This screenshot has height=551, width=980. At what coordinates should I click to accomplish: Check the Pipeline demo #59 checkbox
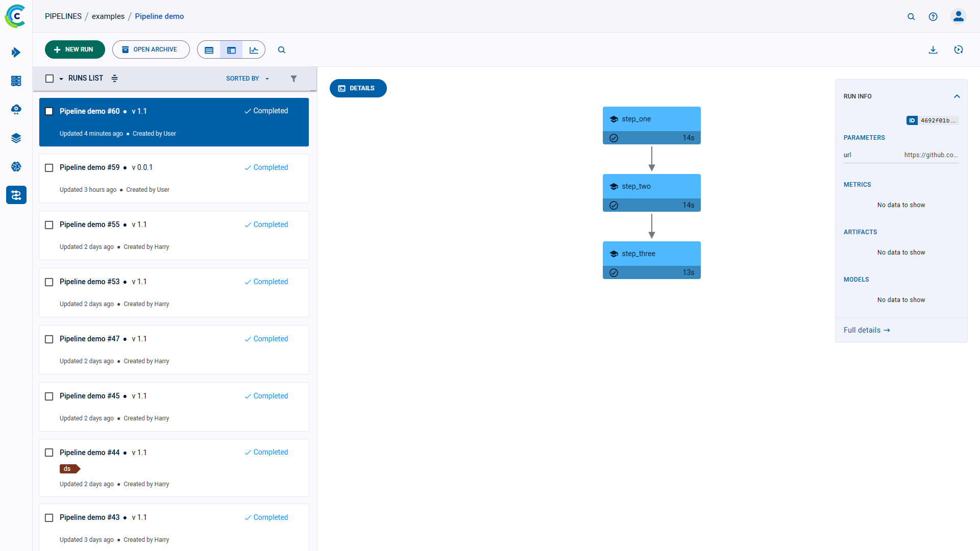coord(49,168)
